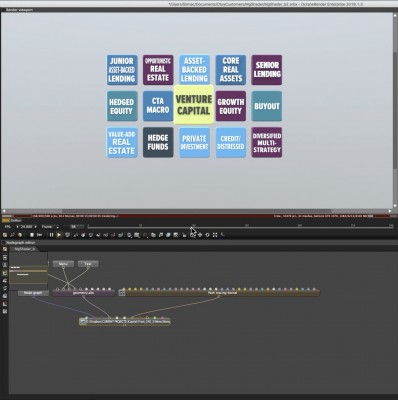Screen dimensions: 398x400
Task: Activate the rotate gizmo icon
Action: [207, 235]
